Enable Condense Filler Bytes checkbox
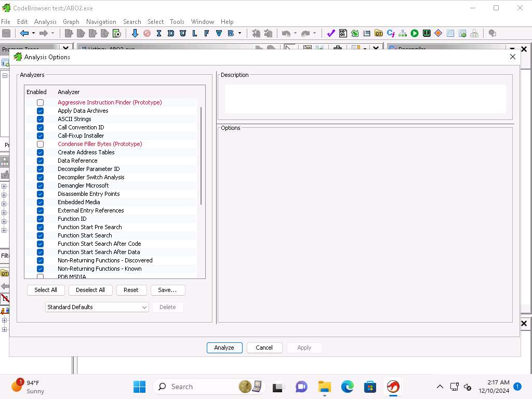532x399 pixels. tap(40, 144)
